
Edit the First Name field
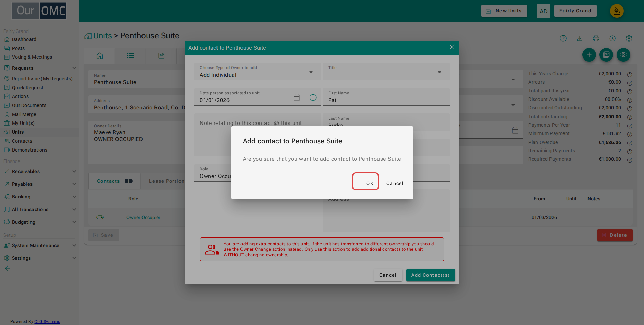pyautogui.click(x=386, y=97)
